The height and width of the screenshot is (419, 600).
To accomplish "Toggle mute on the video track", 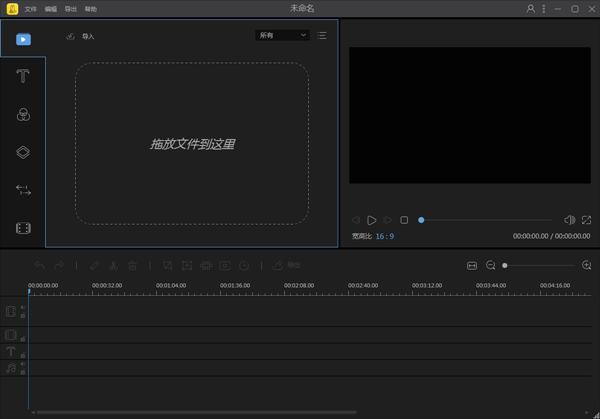I will (x=23, y=307).
